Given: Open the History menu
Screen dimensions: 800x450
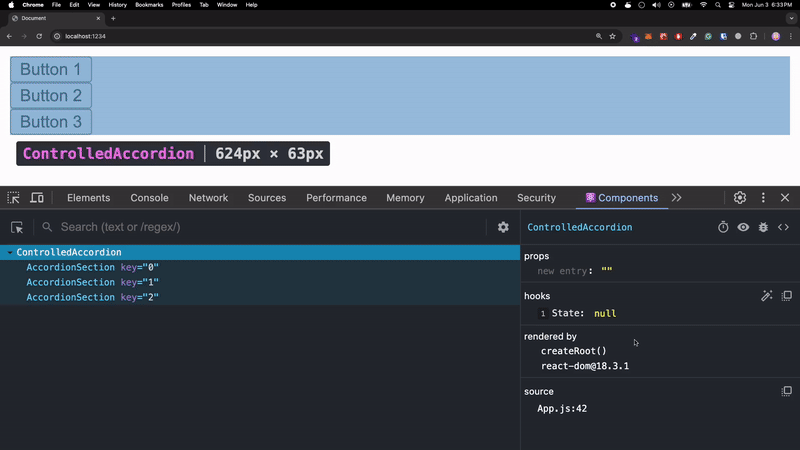Looking at the screenshot, I should [117, 5].
